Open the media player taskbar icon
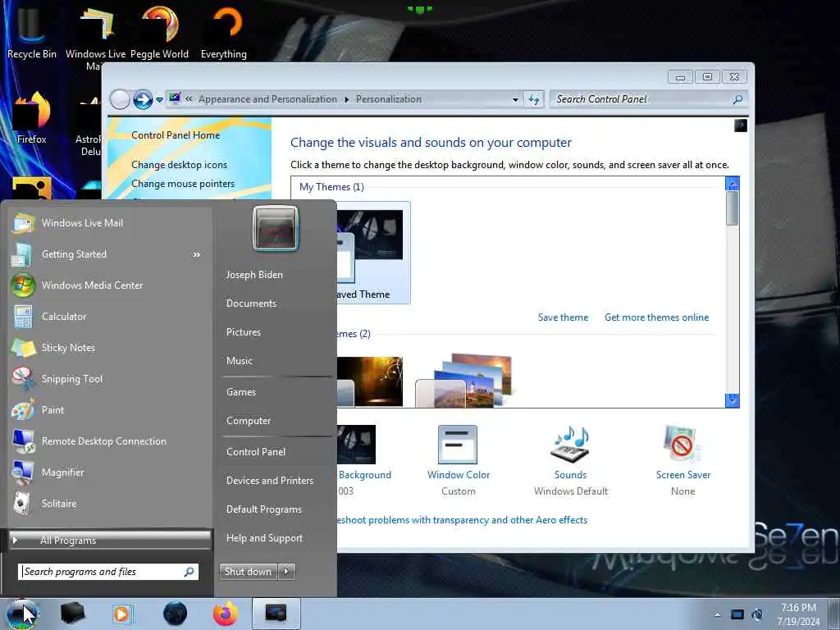 coord(122,614)
